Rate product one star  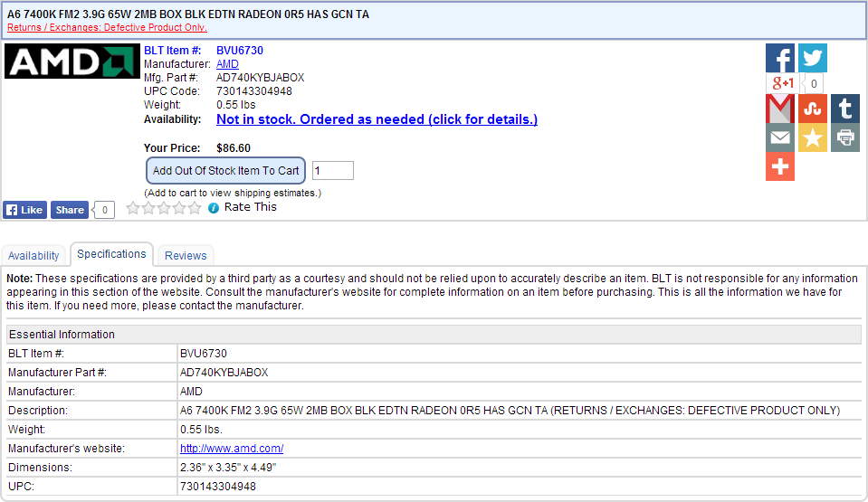(x=133, y=208)
